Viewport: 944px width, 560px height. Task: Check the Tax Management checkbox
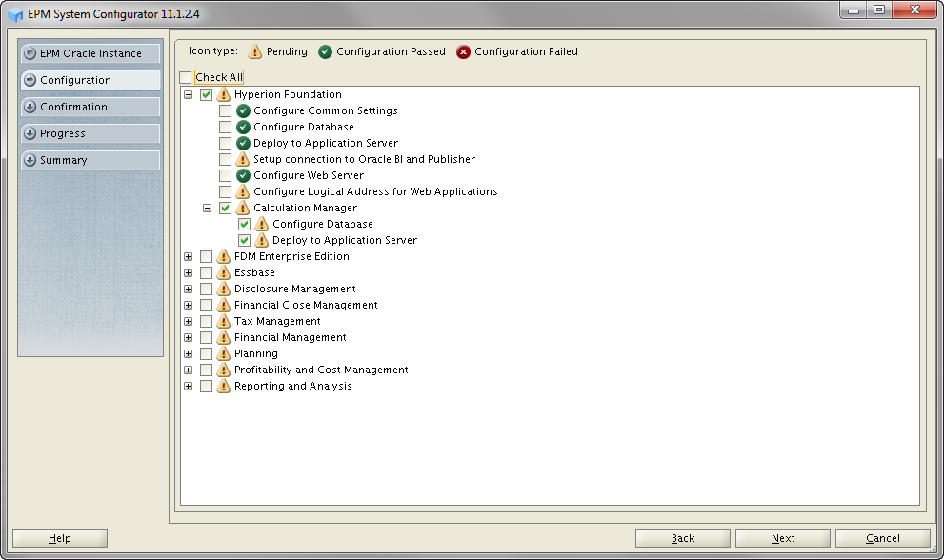coord(206,322)
